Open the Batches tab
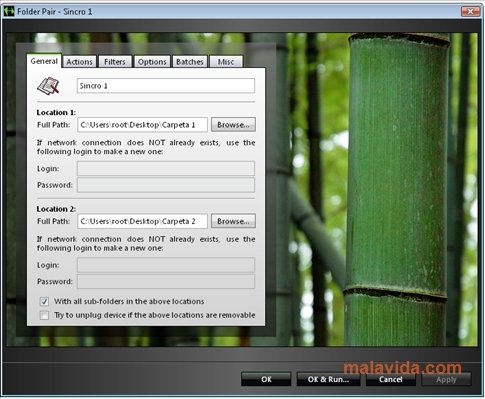This screenshot has width=485, height=399. 190,62
